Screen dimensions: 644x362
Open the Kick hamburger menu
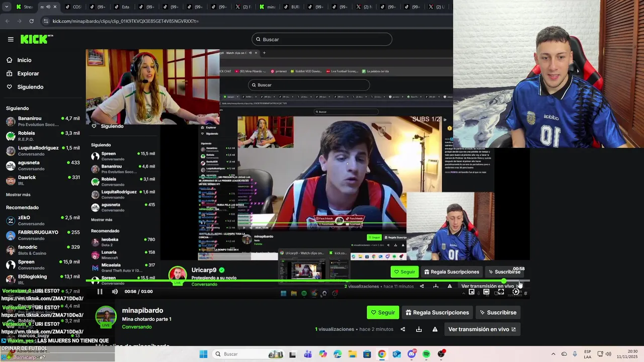coord(11,39)
